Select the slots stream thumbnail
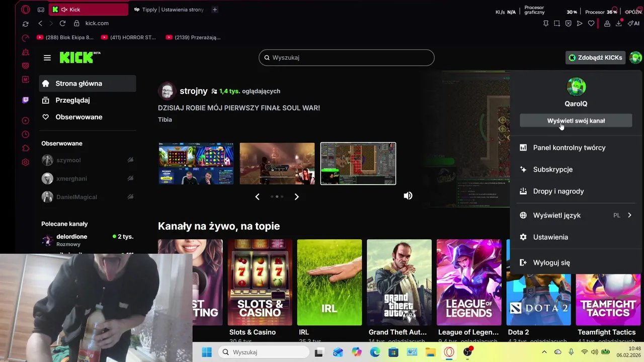The height and width of the screenshot is (362, 644). point(196,163)
